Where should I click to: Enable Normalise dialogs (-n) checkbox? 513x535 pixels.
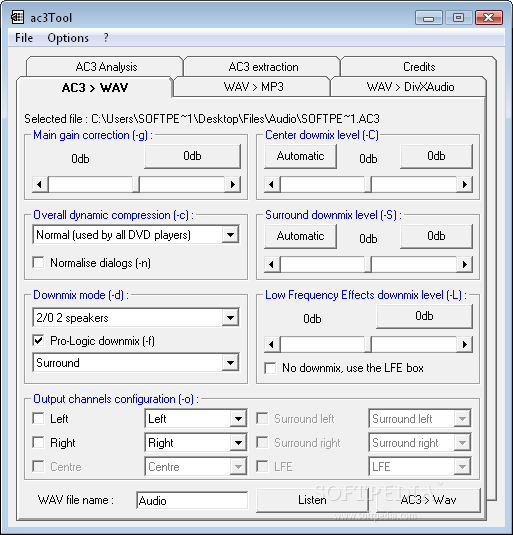coord(38,263)
